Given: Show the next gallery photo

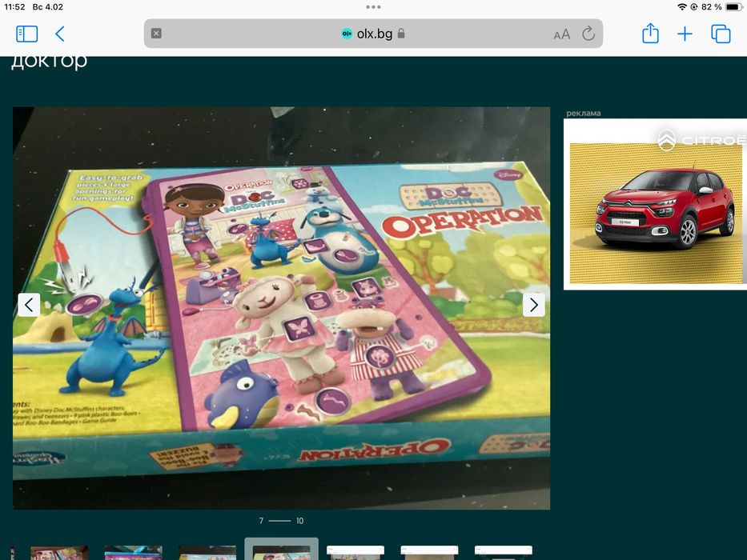Looking at the screenshot, I should coord(533,305).
